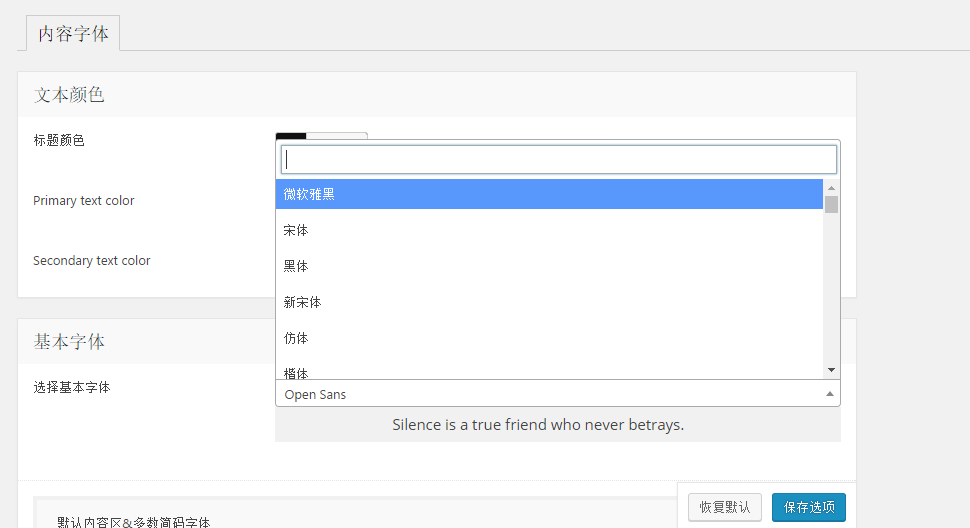Switch to the 内容字体 tab
970x528 pixels.
pyautogui.click(x=73, y=34)
